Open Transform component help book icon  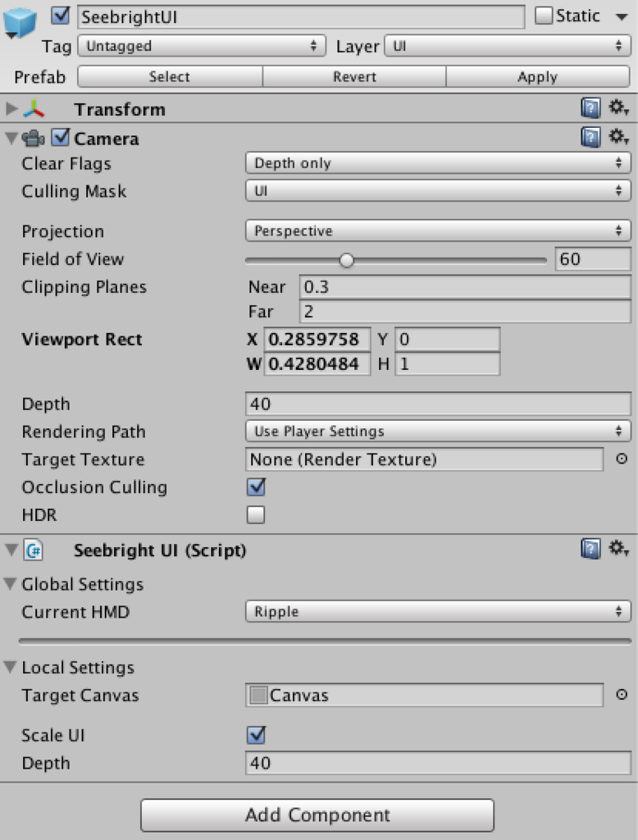click(x=590, y=109)
